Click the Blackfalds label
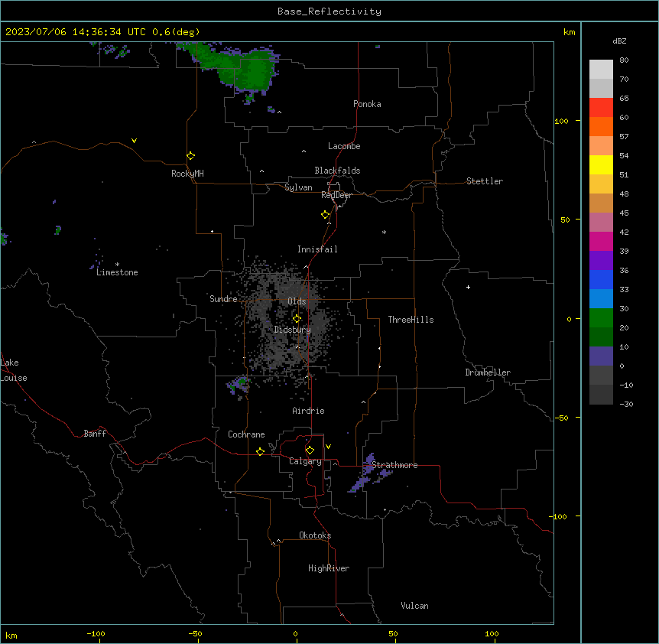659x644 pixels. coord(337,171)
